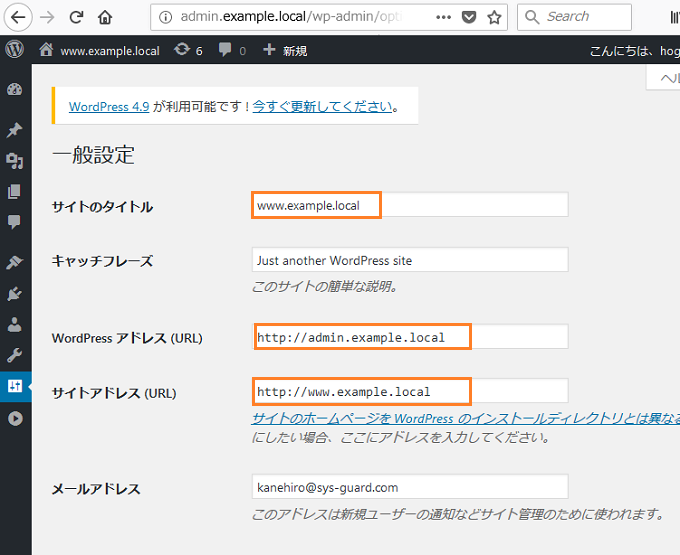Click the キャッチフレーズ input field

[x=410, y=260]
